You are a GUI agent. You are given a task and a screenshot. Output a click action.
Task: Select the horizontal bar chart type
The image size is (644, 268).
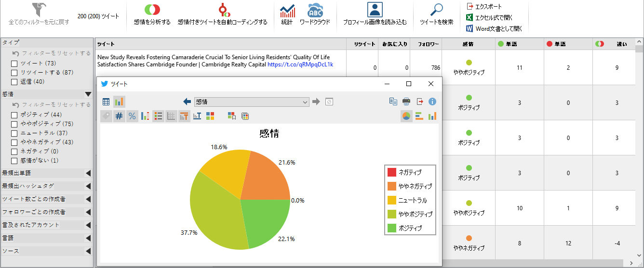[419, 116]
